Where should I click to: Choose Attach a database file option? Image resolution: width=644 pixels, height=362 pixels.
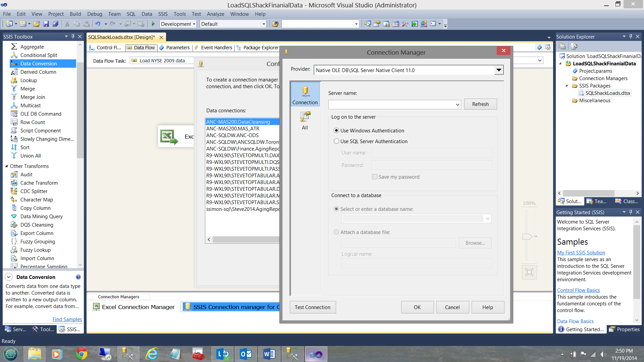pyautogui.click(x=336, y=232)
